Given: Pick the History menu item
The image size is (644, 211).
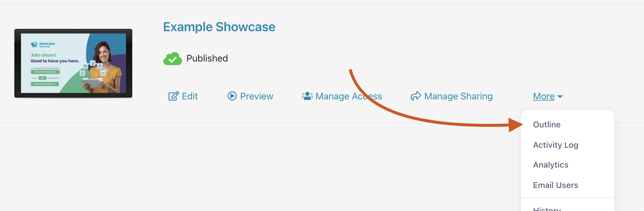Looking at the screenshot, I should [x=547, y=208].
